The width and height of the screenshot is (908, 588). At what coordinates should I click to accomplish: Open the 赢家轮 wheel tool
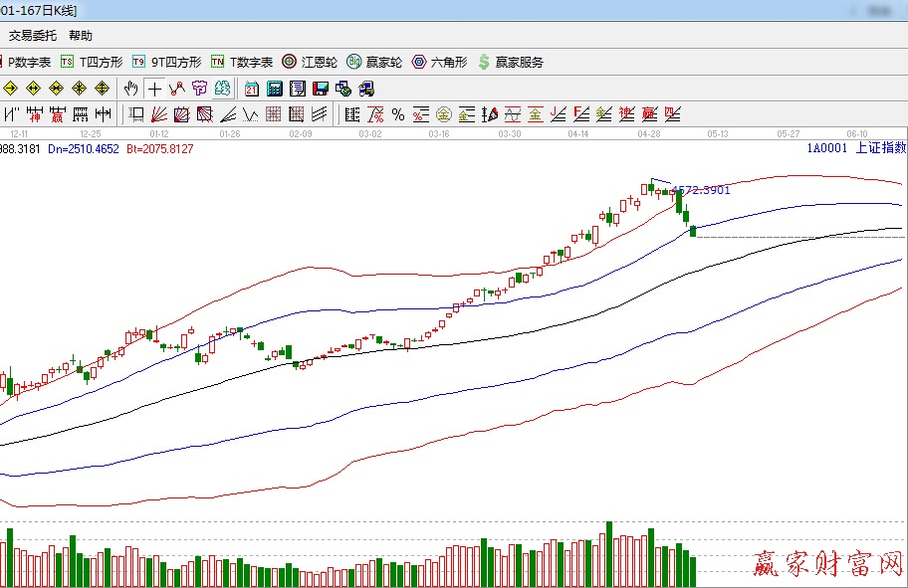[374, 62]
